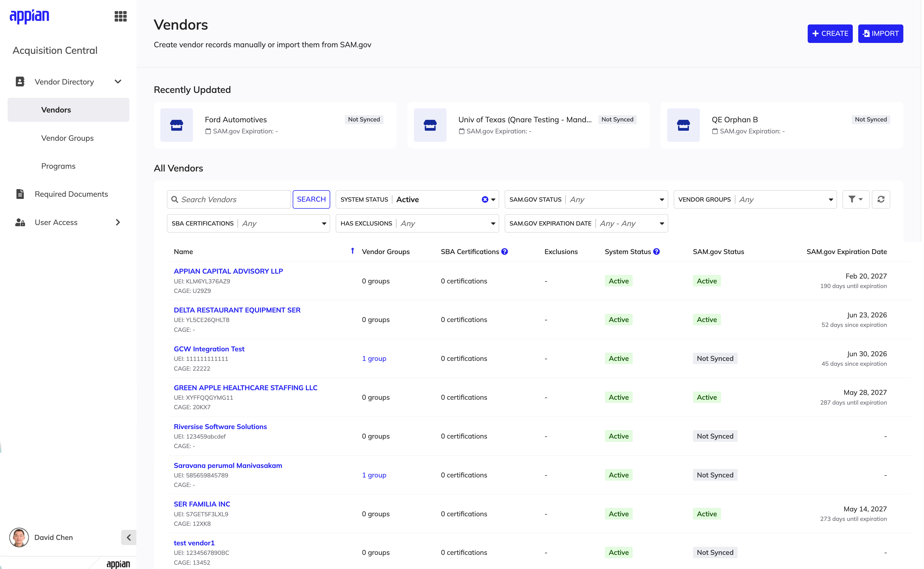Click SAM.gov Active badge for SER FAMILIA INC
Screen dimensions: 924x569
coord(707,514)
